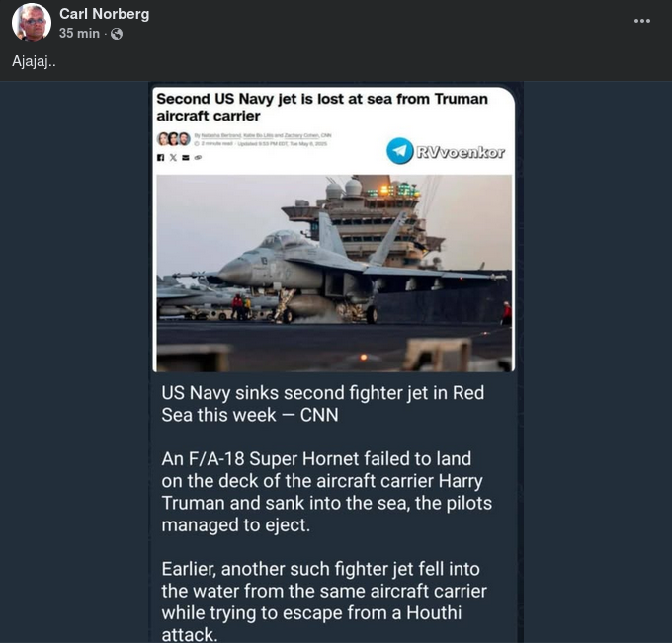Click the Telegram paper-plane logo
Viewport: 672px width, 643px height.
[x=400, y=151]
